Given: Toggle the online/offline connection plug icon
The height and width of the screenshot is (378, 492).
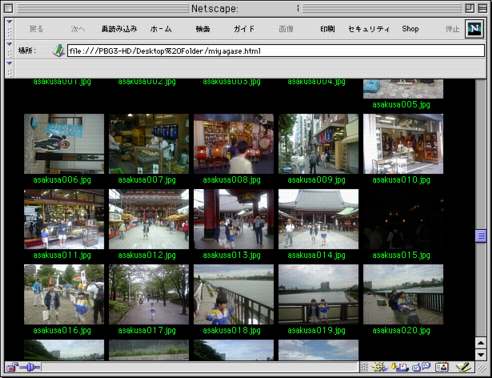Looking at the screenshot, I should tap(29, 368).
